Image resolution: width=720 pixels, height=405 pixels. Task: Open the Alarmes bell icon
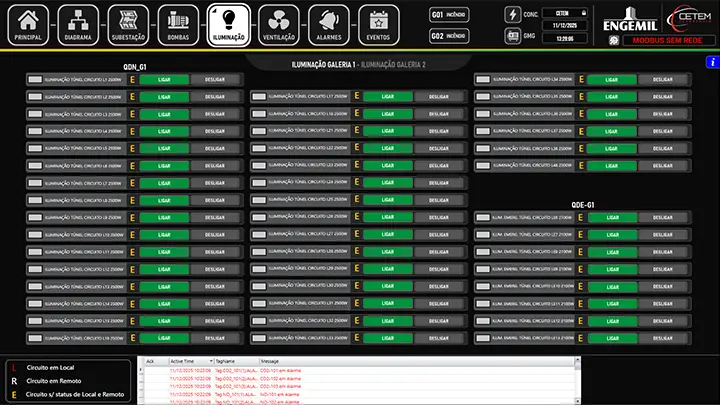[329, 23]
